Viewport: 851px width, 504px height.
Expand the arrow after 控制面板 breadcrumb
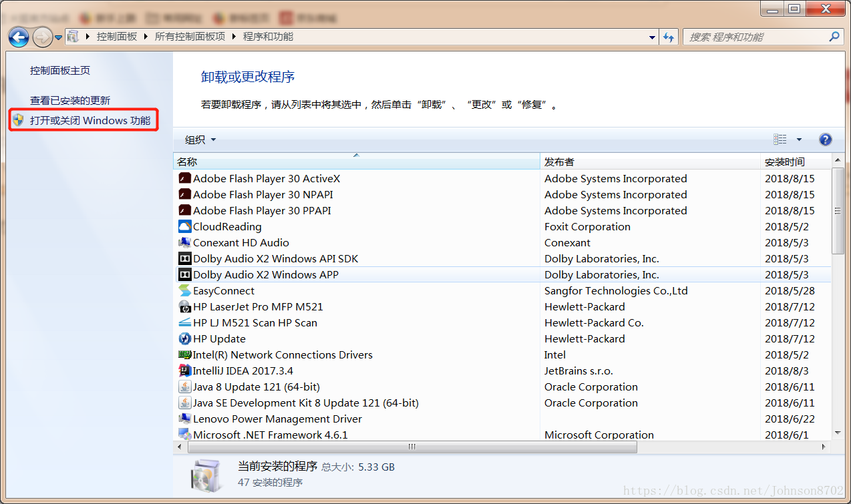coord(146,37)
